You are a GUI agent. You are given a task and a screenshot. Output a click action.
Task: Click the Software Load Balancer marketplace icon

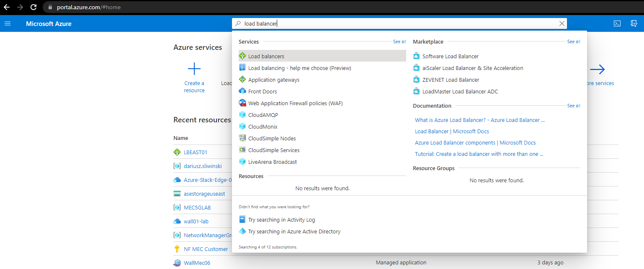point(416,56)
